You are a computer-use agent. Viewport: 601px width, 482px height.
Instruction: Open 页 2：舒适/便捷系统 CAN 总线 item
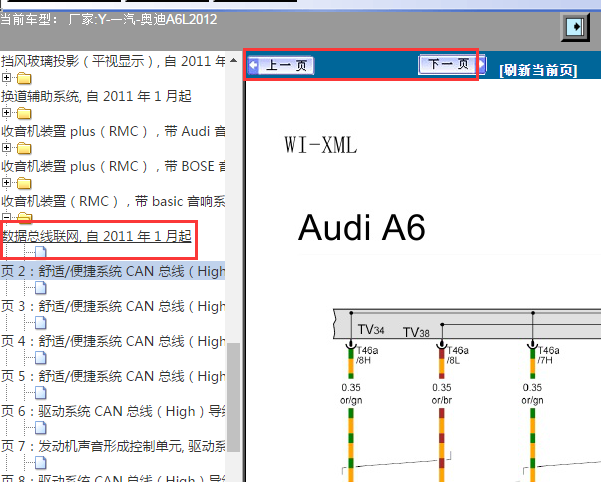click(113, 271)
